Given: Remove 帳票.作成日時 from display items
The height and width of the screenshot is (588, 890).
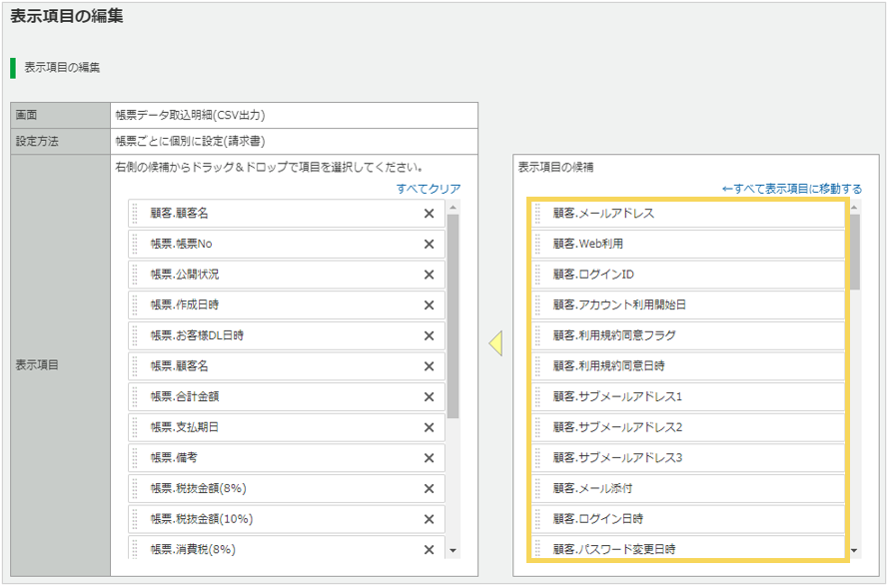Looking at the screenshot, I should (x=429, y=305).
